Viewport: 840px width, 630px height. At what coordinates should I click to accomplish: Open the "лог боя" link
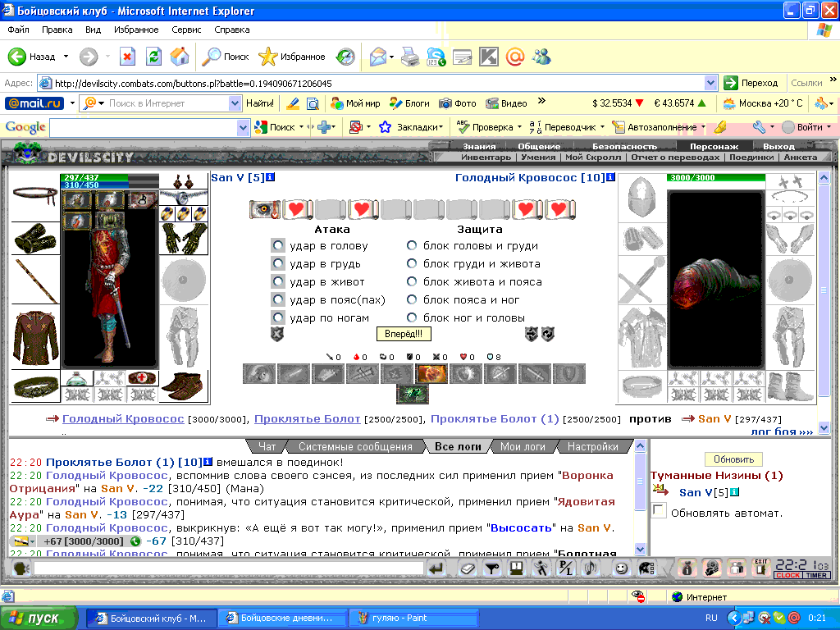[x=782, y=431]
